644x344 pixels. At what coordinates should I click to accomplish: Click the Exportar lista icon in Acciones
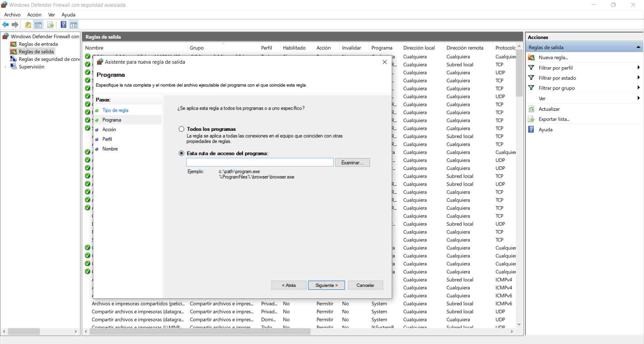(531, 119)
